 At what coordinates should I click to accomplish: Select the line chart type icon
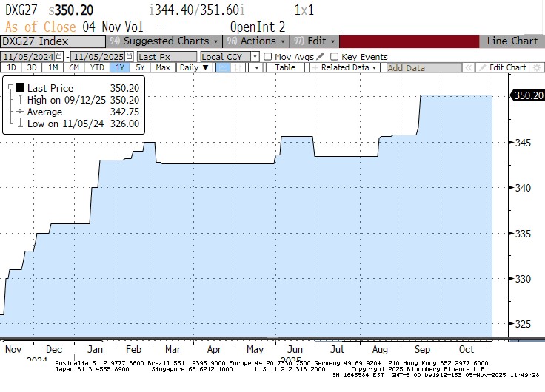pos(224,67)
